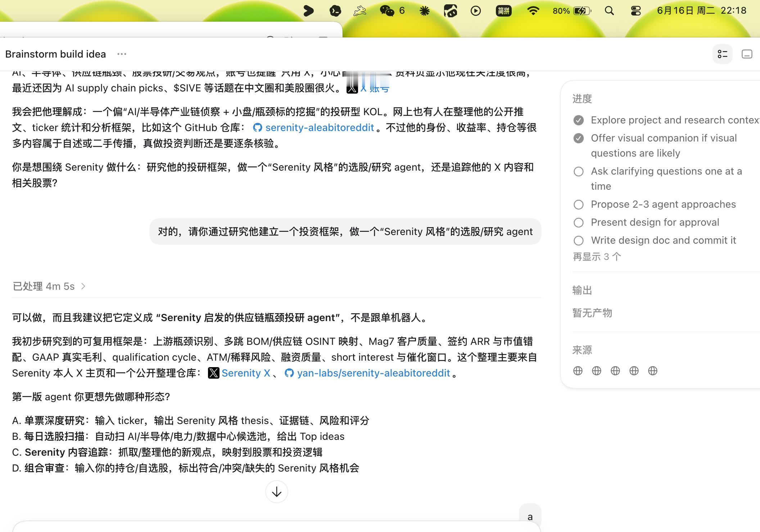Click the terminal-prompt blob menu bar icon
Screen dimensions: 760x532
coord(335,11)
